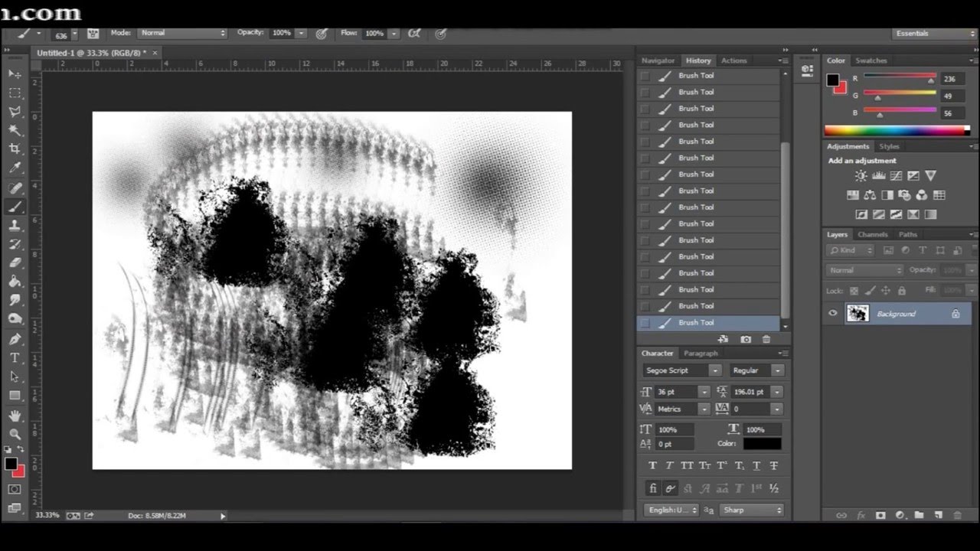Toggle pressure for opacity button
Screen dimensions: 980x551
pyautogui.click(x=322, y=34)
